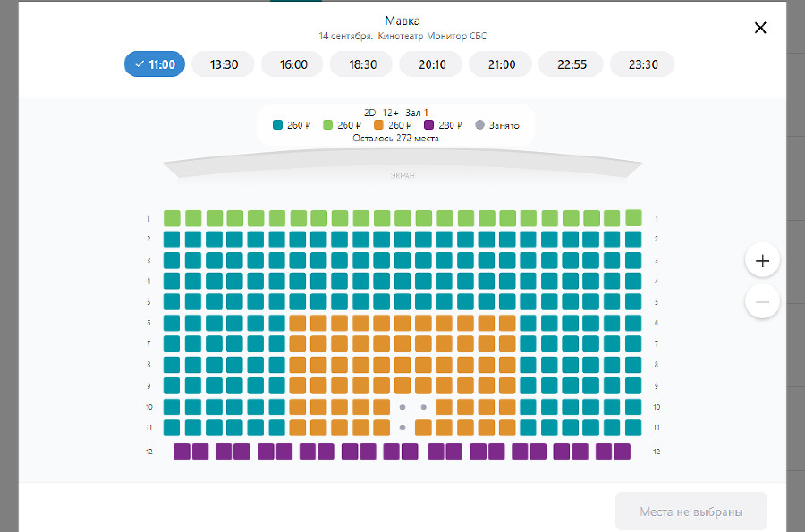The image size is (805, 532).
Task: Zoom out the seat map
Action: (762, 302)
